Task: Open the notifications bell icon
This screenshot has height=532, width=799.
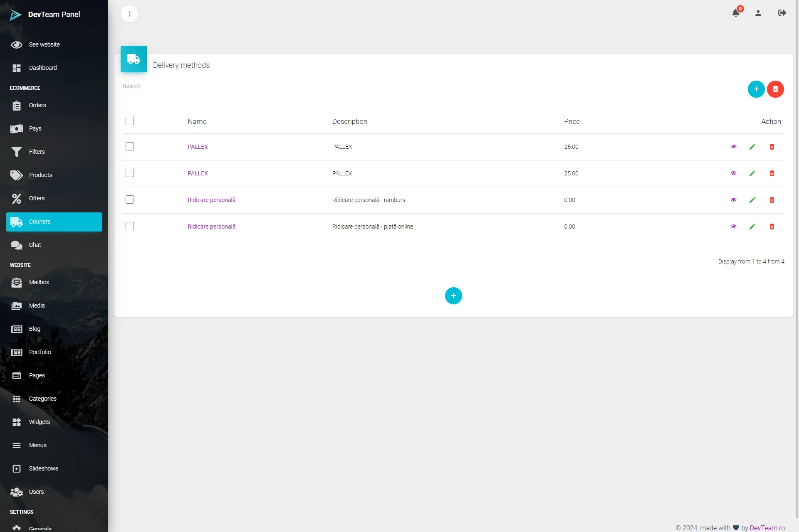Action: (735, 13)
